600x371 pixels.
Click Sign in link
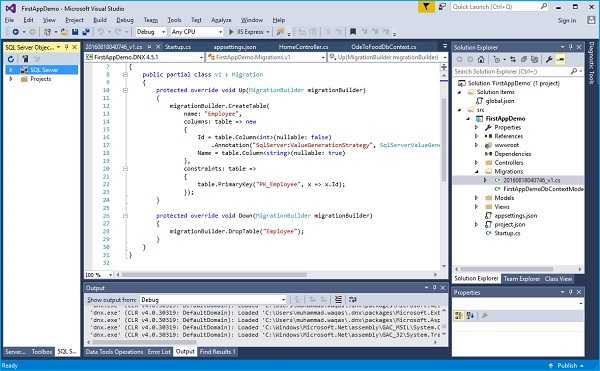point(567,20)
